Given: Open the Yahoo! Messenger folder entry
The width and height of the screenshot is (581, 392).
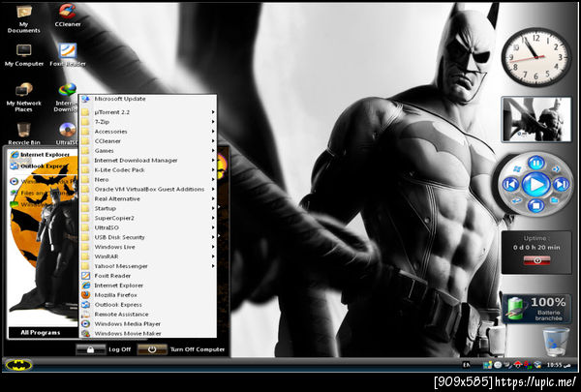Looking at the screenshot, I should pyautogui.click(x=148, y=266).
